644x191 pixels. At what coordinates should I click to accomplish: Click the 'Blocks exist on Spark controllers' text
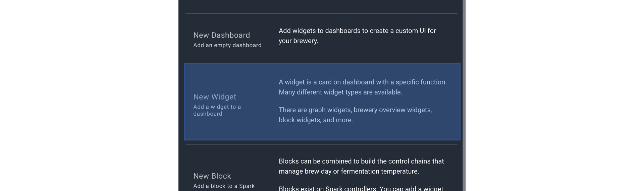[361, 188]
